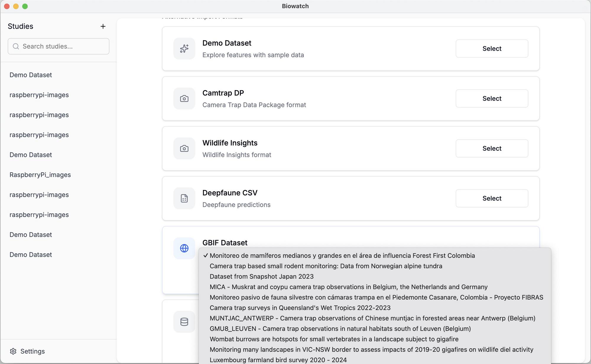Click the Settings gear icon
591x364 pixels.
13,351
